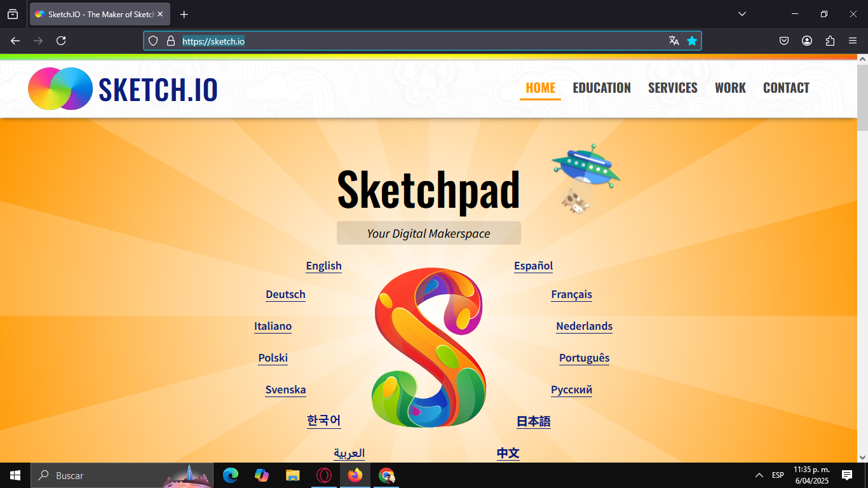Open Microsoft Edge from taskbar
The height and width of the screenshot is (488, 868).
pos(230,475)
